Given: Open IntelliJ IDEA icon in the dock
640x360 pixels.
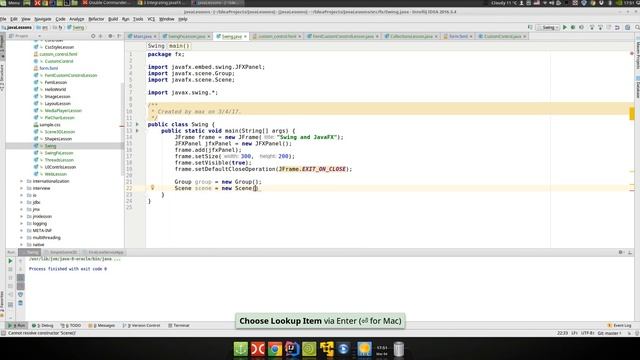Looking at the screenshot, I should coord(292,349).
